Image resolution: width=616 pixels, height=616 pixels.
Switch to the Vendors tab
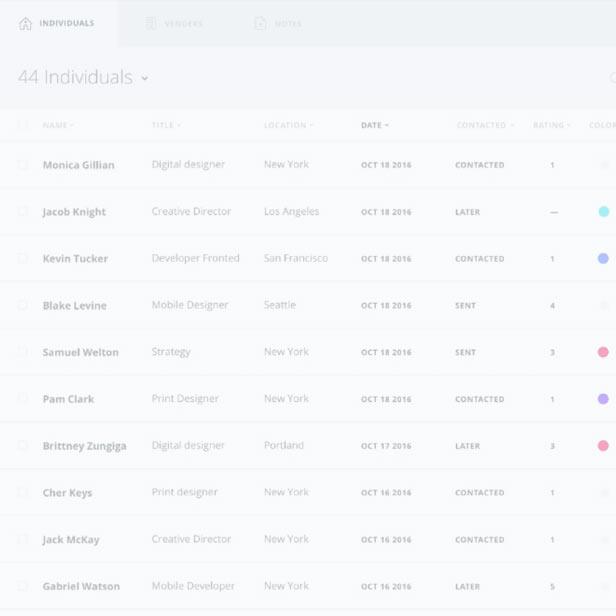pyautogui.click(x=183, y=24)
